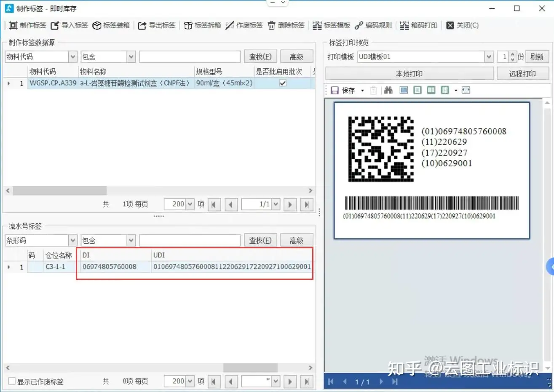The image size is (554, 392).
Task: Click the serial label search text input
Action: coord(190,240)
